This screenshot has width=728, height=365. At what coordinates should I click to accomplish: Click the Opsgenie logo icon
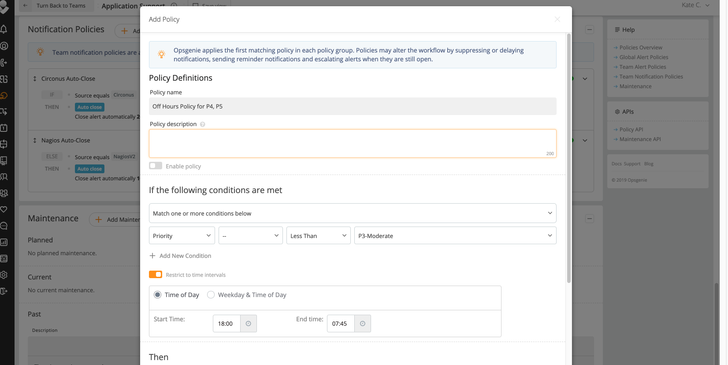point(4,7)
